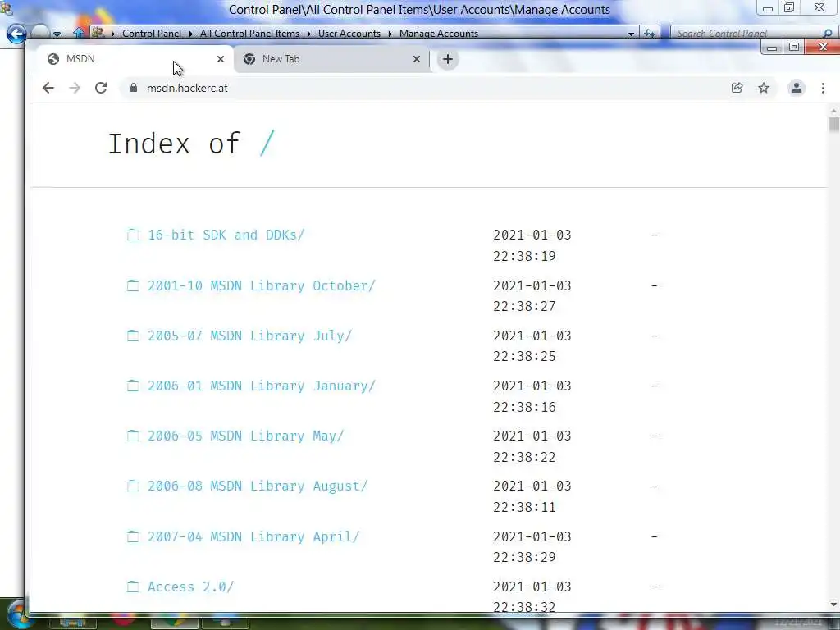Close the MSDN tab
Image resolution: width=840 pixels, height=630 pixels.
point(220,59)
